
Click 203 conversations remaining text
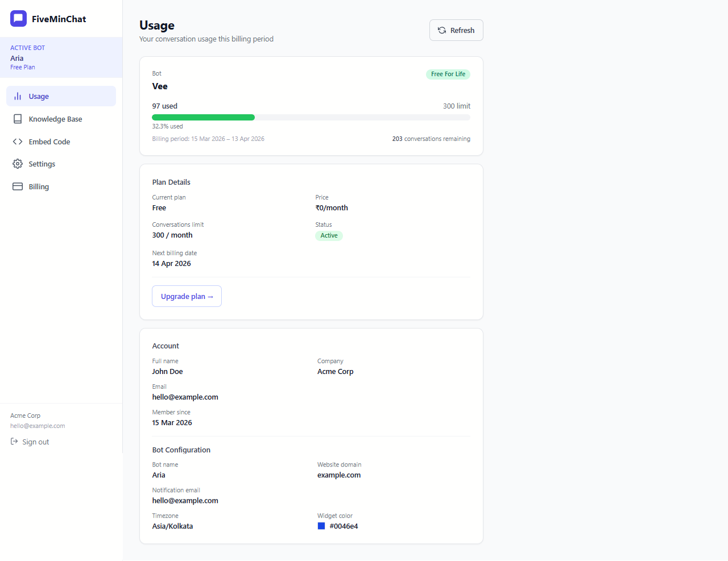431,139
